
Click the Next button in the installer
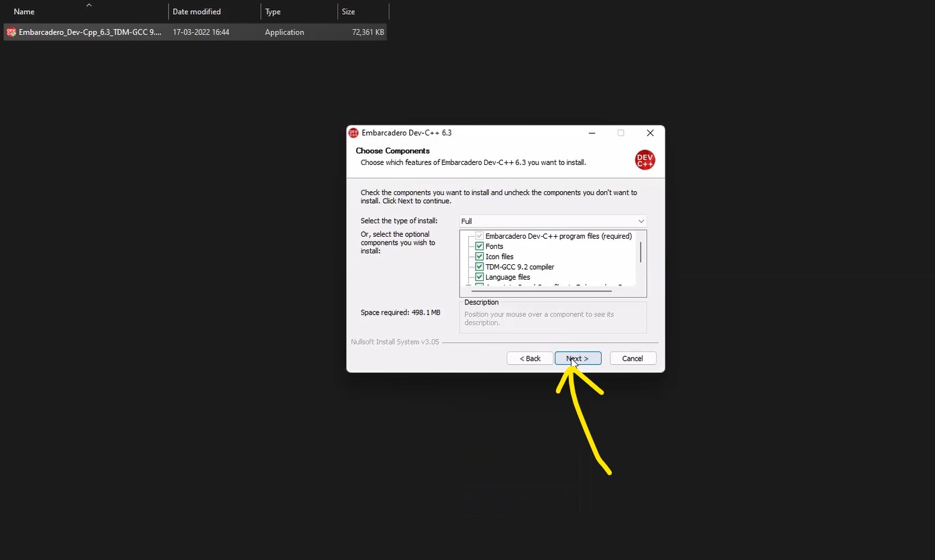coord(577,359)
